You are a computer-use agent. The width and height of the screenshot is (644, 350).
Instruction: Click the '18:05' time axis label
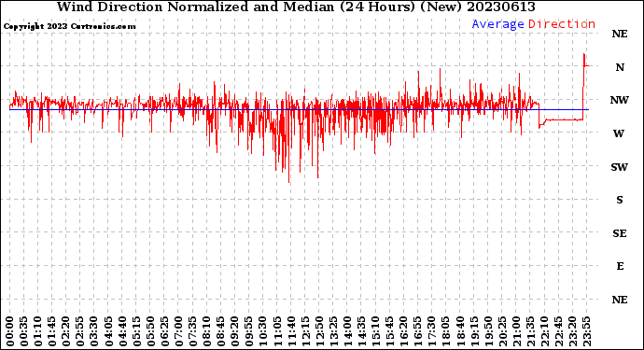445,331
